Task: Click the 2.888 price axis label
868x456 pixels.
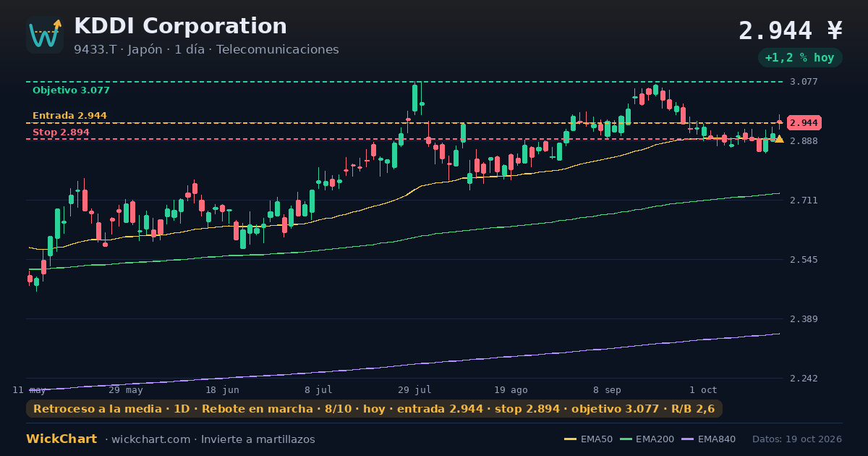Action: (803, 141)
